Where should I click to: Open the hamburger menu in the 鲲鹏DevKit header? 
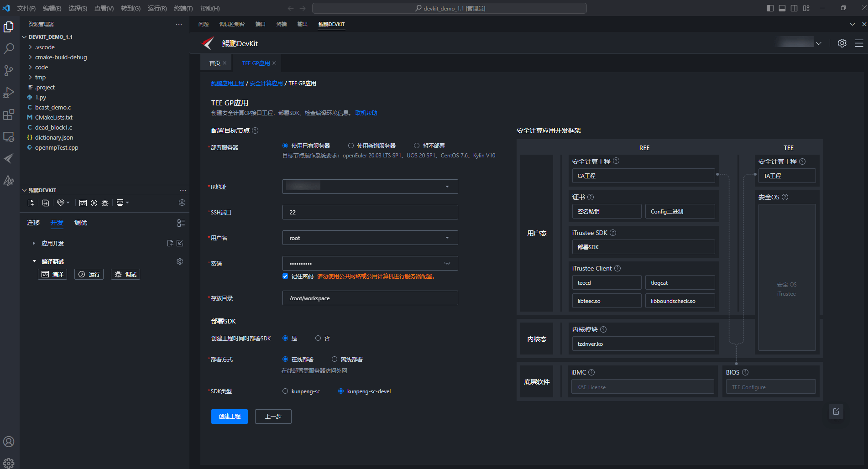click(x=859, y=43)
